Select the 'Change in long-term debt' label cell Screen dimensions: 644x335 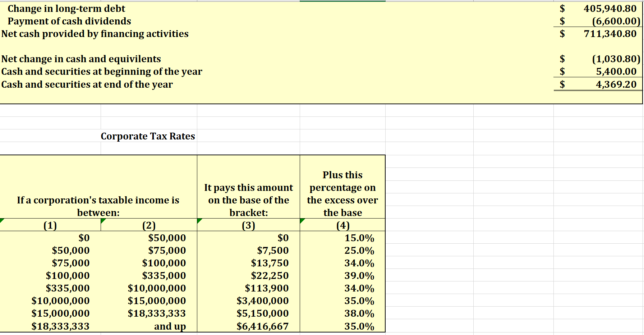(x=66, y=9)
